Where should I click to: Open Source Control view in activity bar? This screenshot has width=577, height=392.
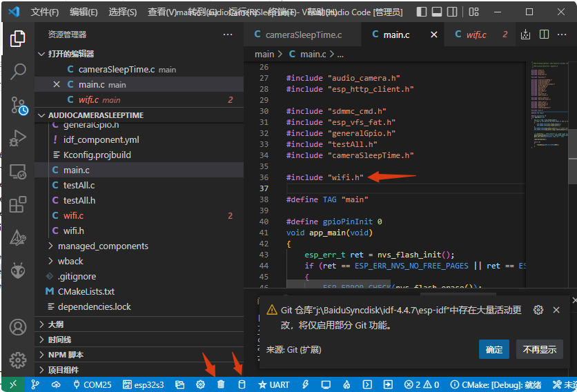[19, 106]
